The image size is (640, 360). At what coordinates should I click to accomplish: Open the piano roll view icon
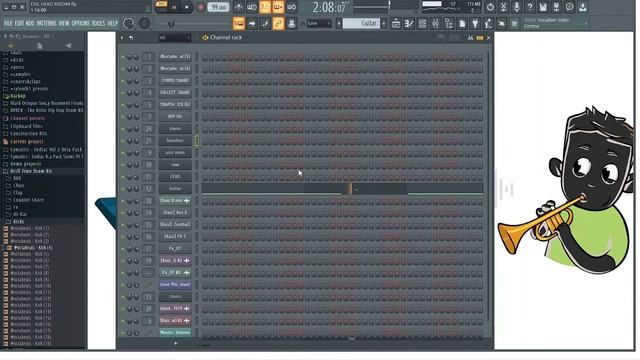coord(409,24)
